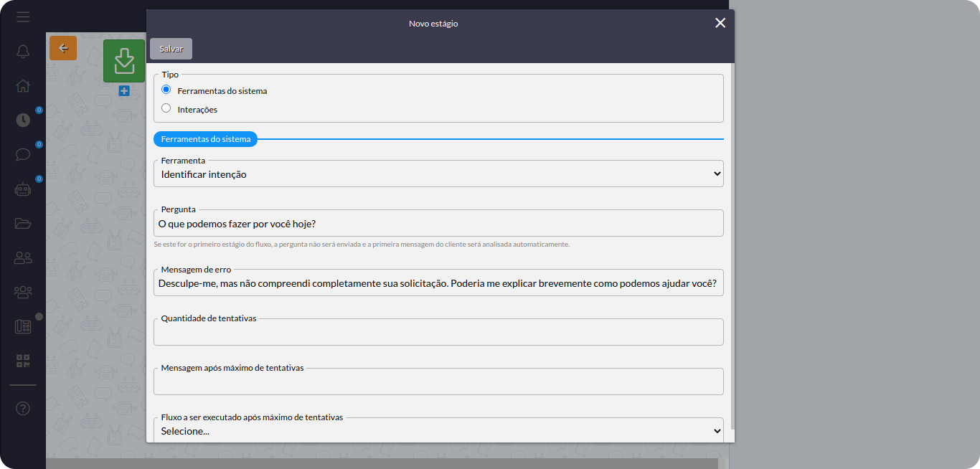980x469 pixels.
Task: Open the help question mark icon
Action: [x=23, y=408]
